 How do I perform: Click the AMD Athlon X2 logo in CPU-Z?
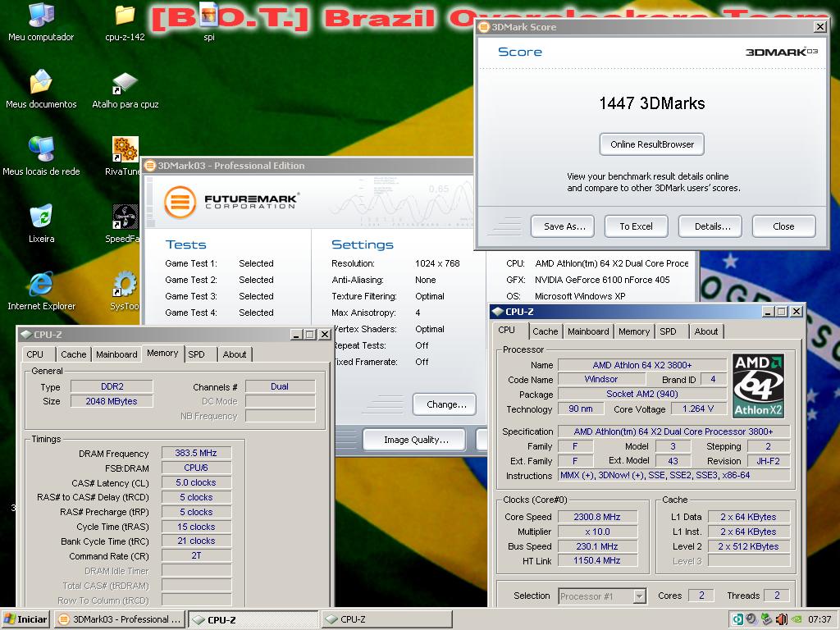pyautogui.click(x=758, y=386)
